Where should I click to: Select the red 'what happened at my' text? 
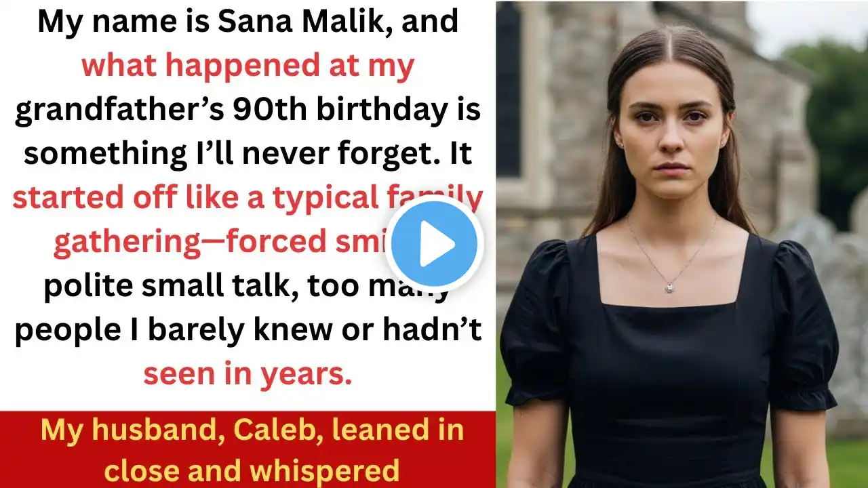coord(248,66)
